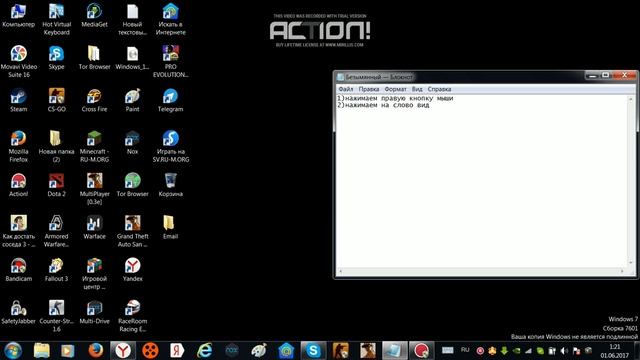The image size is (640, 360).
Task: Open Windows Explorer from the taskbar
Action: coord(41,351)
